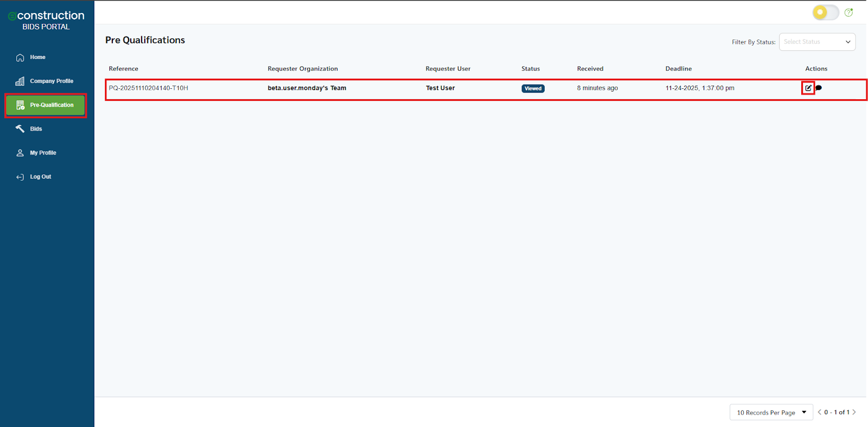Navigate to Company Profile in sidebar
Screen dimensions: 868x427
coord(51,81)
